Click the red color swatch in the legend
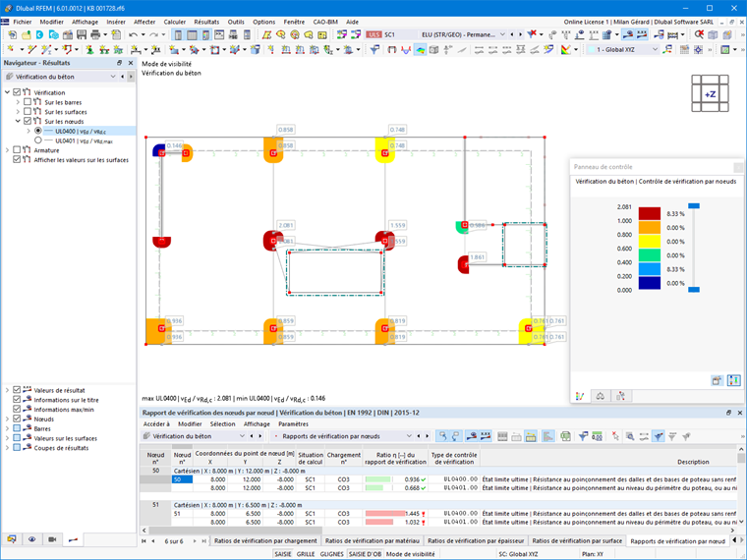747x560 pixels. (650, 213)
